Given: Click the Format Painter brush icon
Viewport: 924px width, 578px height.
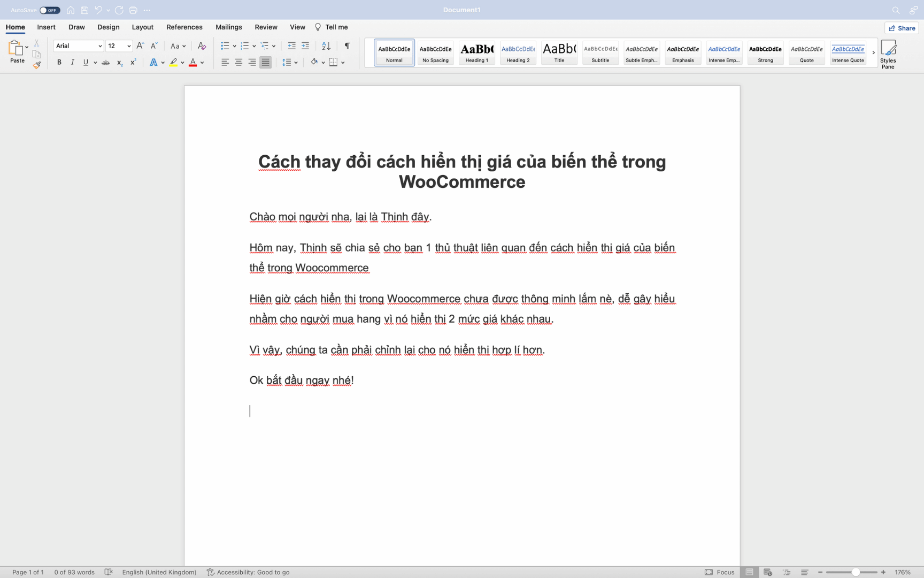Looking at the screenshot, I should click(x=36, y=65).
